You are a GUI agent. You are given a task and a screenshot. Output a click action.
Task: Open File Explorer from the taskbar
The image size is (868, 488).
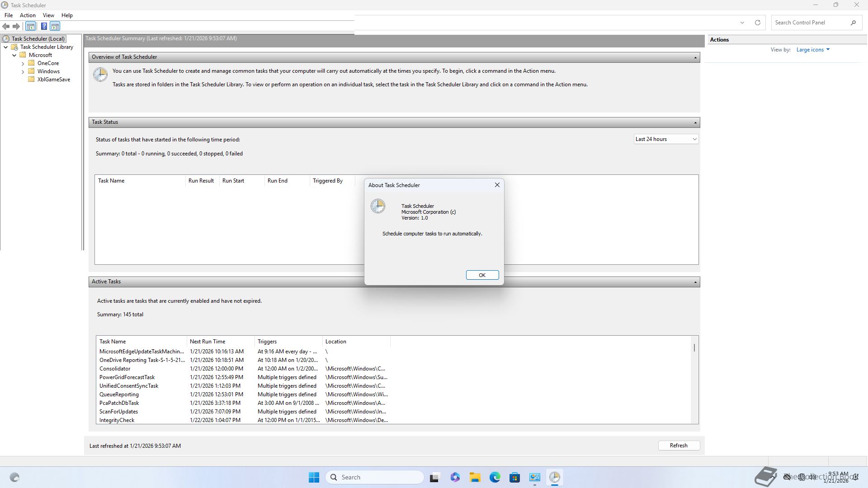click(x=475, y=477)
